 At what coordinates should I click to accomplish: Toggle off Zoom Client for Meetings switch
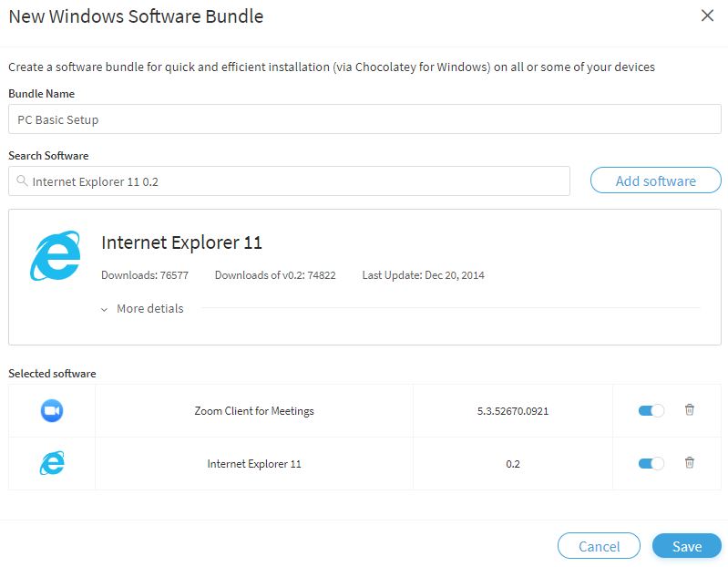pyautogui.click(x=651, y=410)
